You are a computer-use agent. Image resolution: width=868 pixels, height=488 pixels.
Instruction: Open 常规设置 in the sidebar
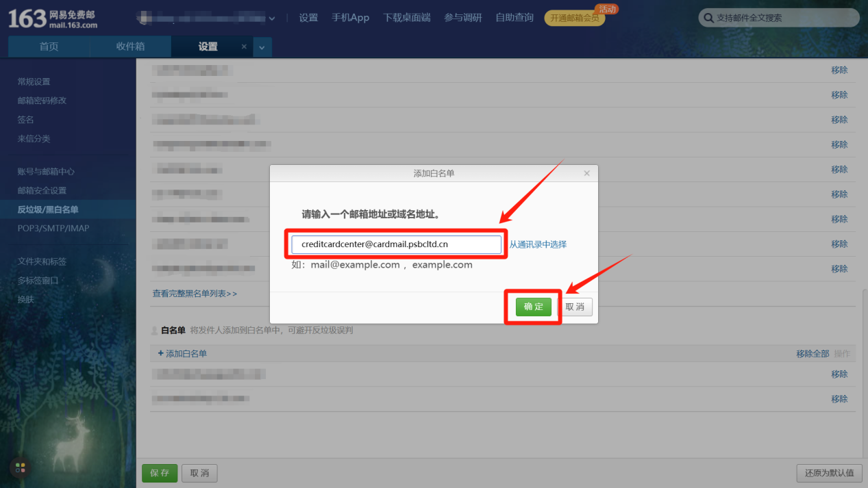click(x=34, y=81)
